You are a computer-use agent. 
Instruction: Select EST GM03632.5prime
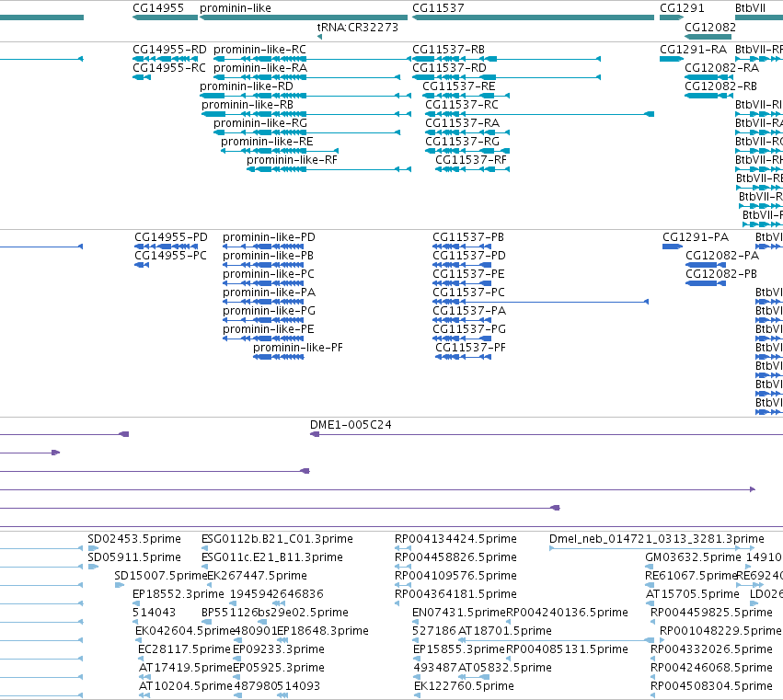pyautogui.click(x=650, y=567)
